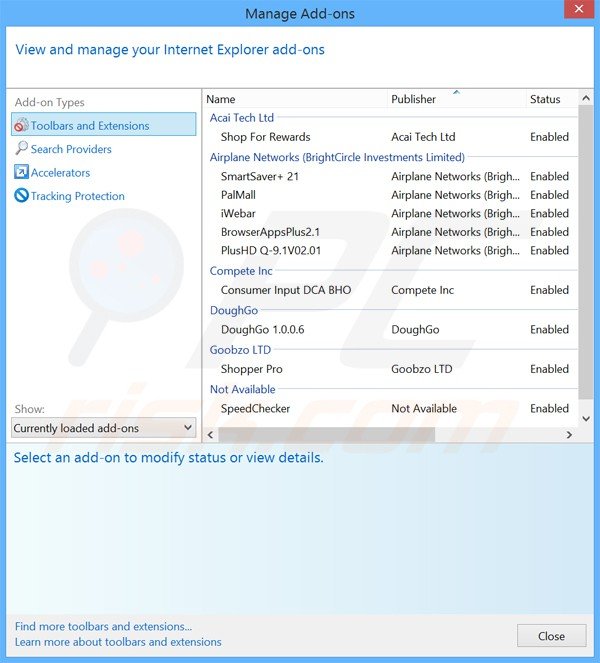
Task: Collapse the Not Available group header
Action: click(x=242, y=389)
